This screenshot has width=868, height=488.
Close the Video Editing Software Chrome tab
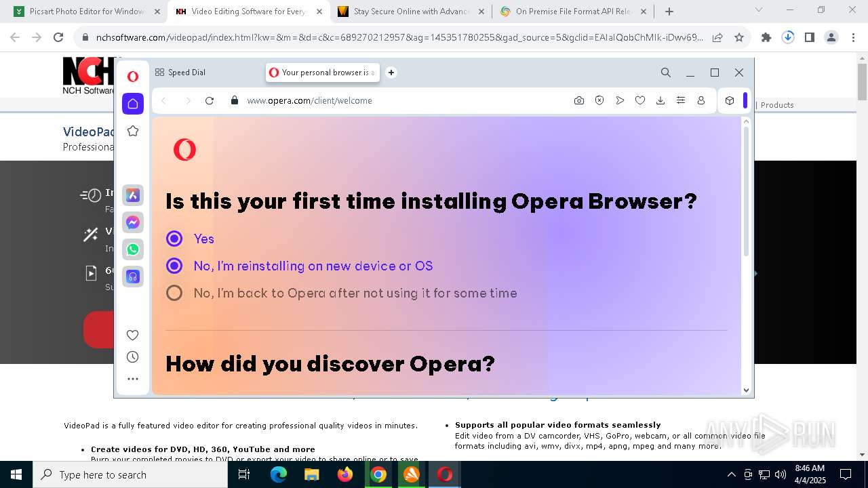pyautogui.click(x=319, y=12)
